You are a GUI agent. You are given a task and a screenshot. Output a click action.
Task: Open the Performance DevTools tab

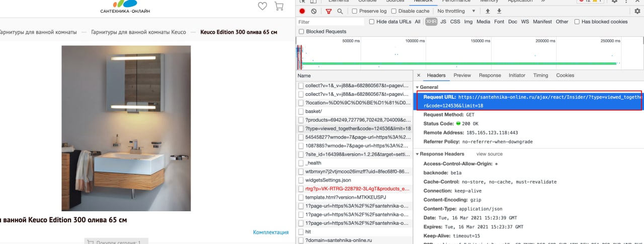coord(456,1)
